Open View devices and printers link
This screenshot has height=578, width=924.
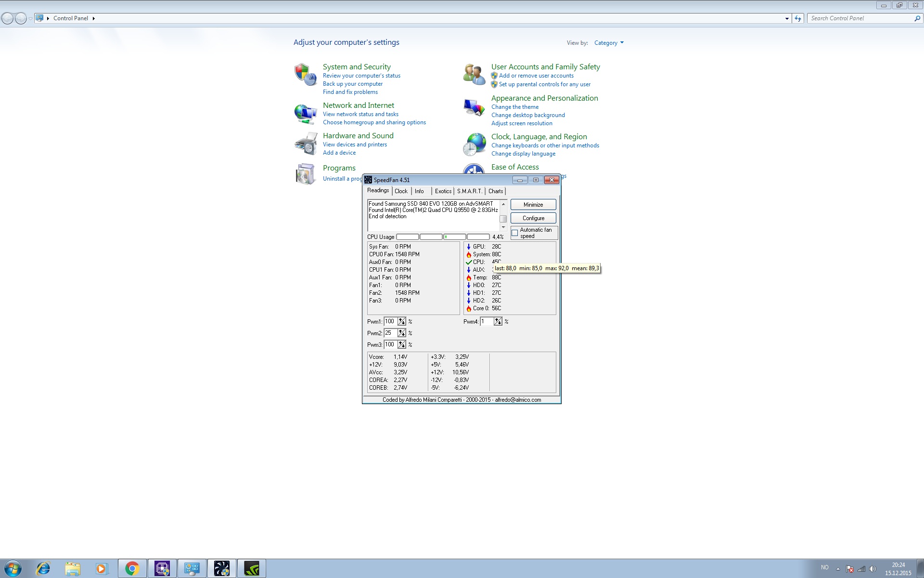(355, 144)
